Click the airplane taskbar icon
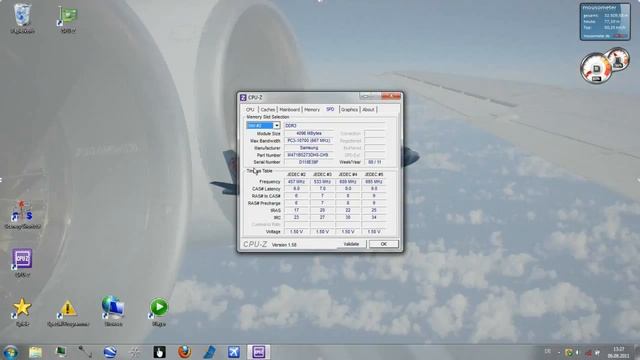 234,352
